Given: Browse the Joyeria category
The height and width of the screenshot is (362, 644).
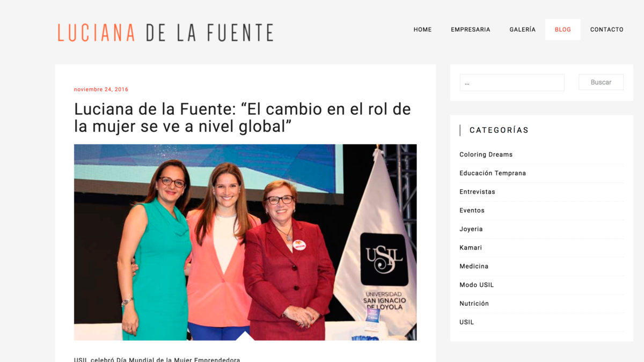Looking at the screenshot, I should point(471,229).
